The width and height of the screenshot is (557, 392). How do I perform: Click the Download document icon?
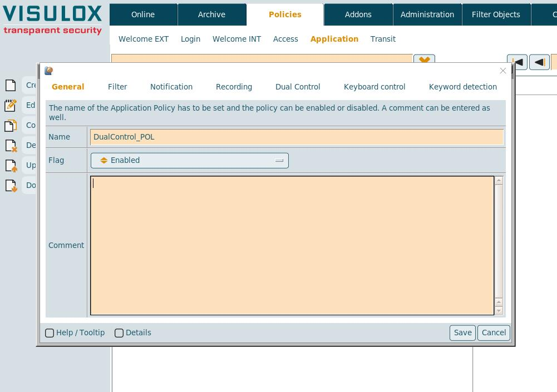[11, 185]
